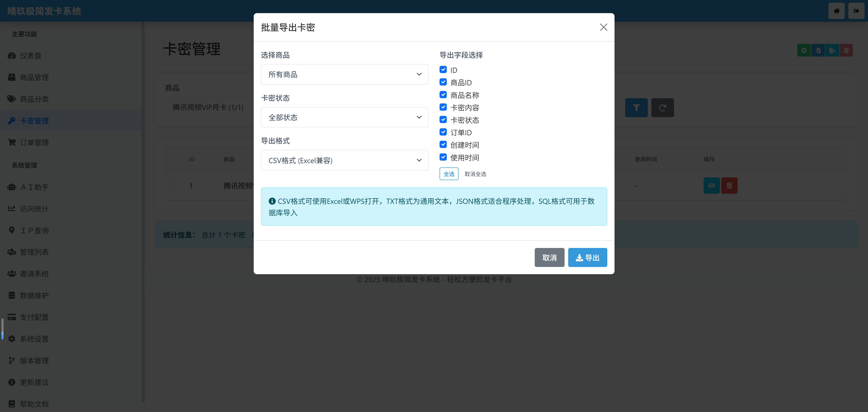Screen dimensions: 868x412
Task: Delete card key row 1 trash icon
Action: [x=729, y=186]
